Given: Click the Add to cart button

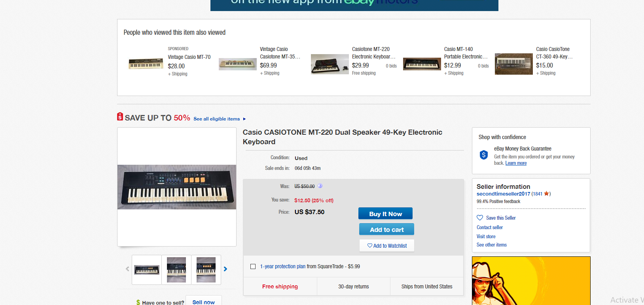Looking at the screenshot, I should (386, 230).
